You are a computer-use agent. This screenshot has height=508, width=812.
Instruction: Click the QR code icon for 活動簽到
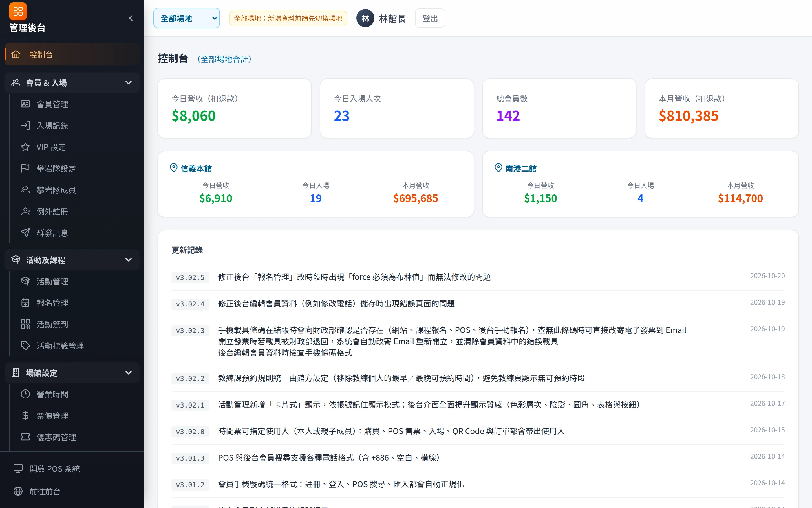tap(25, 324)
